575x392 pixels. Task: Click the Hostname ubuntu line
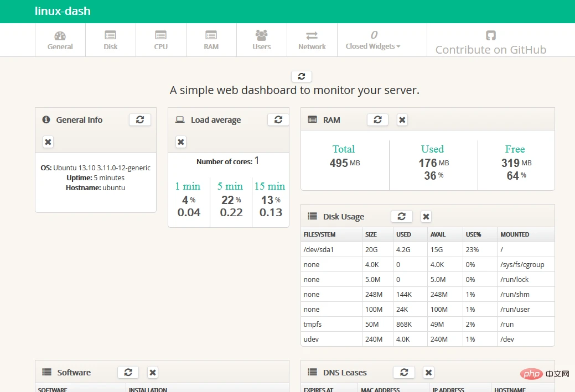(95, 187)
